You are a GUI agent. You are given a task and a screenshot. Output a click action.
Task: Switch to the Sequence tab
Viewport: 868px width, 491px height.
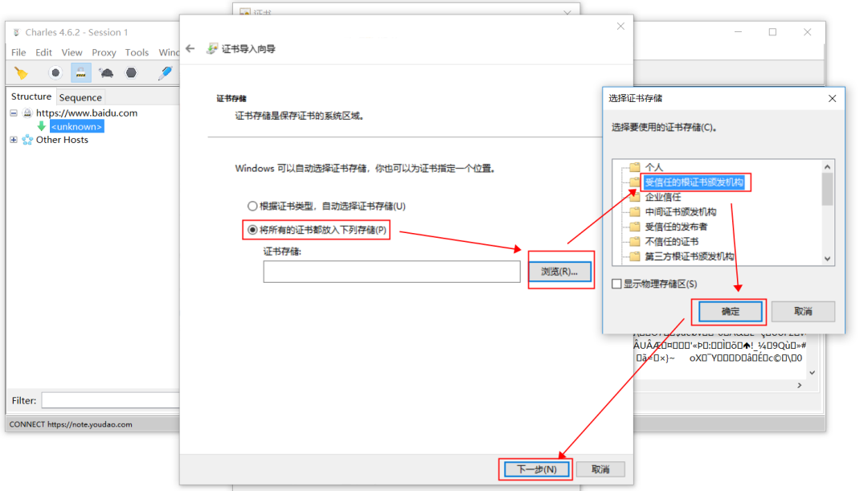80,97
